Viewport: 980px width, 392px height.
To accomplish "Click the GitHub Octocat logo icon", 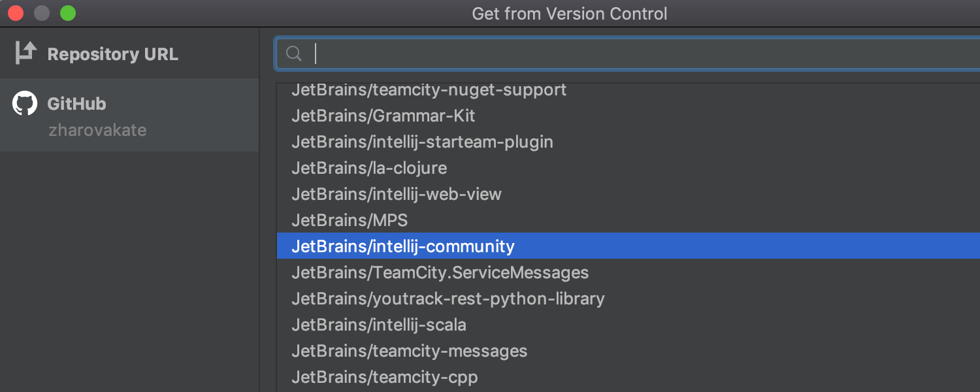I will [25, 104].
